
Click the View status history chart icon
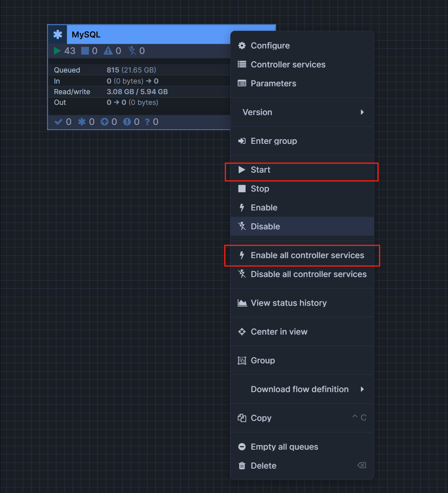[x=242, y=303]
